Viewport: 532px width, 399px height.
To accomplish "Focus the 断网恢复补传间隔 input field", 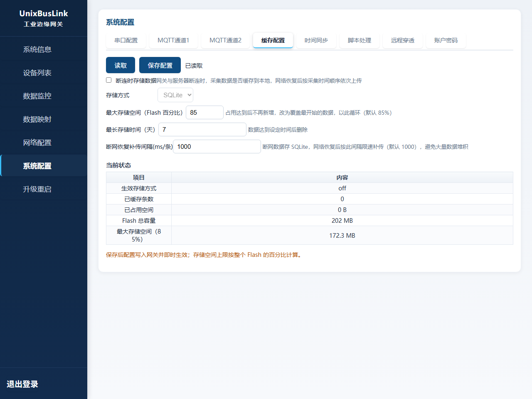I will click(x=217, y=146).
